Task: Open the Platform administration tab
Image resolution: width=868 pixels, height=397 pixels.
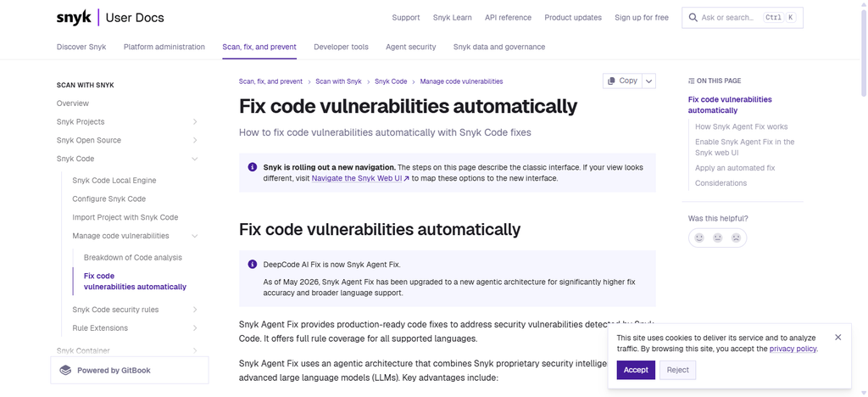Action: [164, 47]
